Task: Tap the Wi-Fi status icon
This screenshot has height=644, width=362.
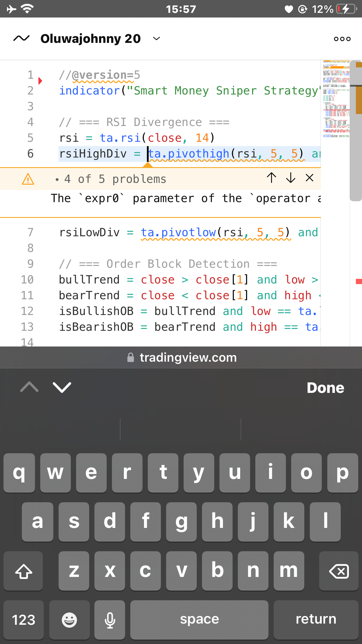Action: tap(27, 9)
